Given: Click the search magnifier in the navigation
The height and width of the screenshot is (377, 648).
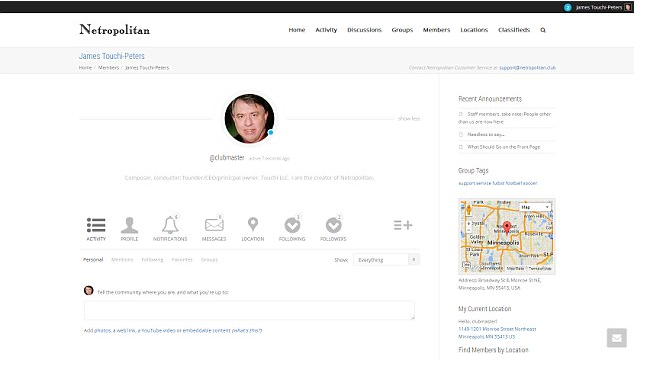Looking at the screenshot, I should (543, 30).
